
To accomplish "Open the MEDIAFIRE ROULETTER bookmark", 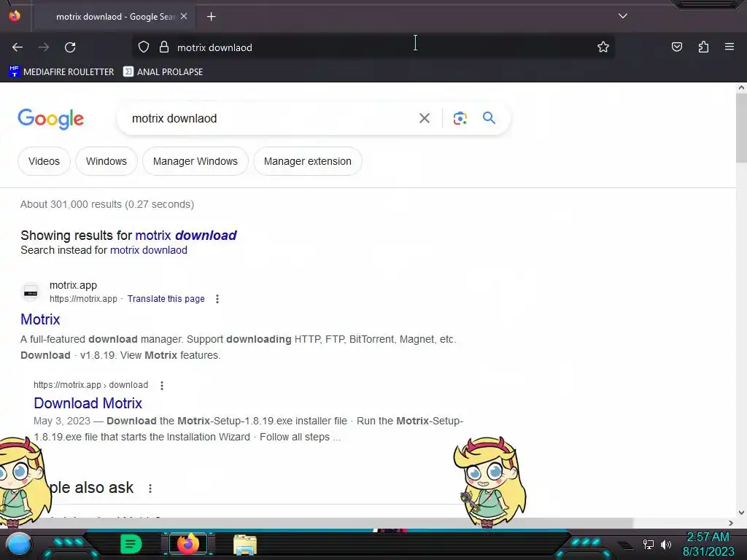I will pyautogui.click(x=61, y=72).
